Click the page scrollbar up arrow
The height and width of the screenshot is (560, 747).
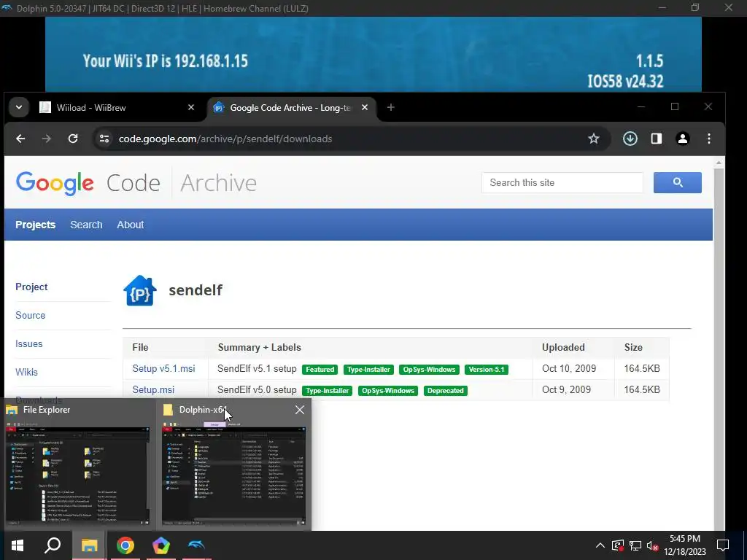719,163
